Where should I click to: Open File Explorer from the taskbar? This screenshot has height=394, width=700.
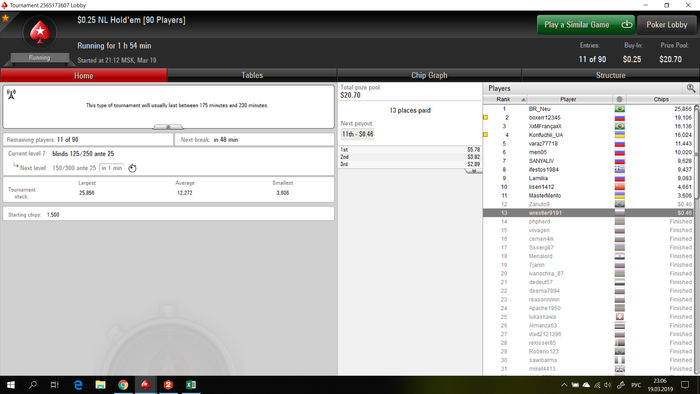click(100, 385)
